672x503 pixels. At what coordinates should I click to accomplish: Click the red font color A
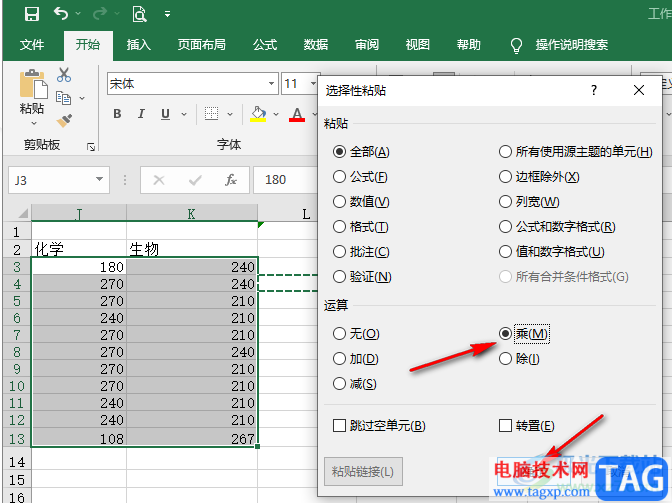tap(297, 114)
